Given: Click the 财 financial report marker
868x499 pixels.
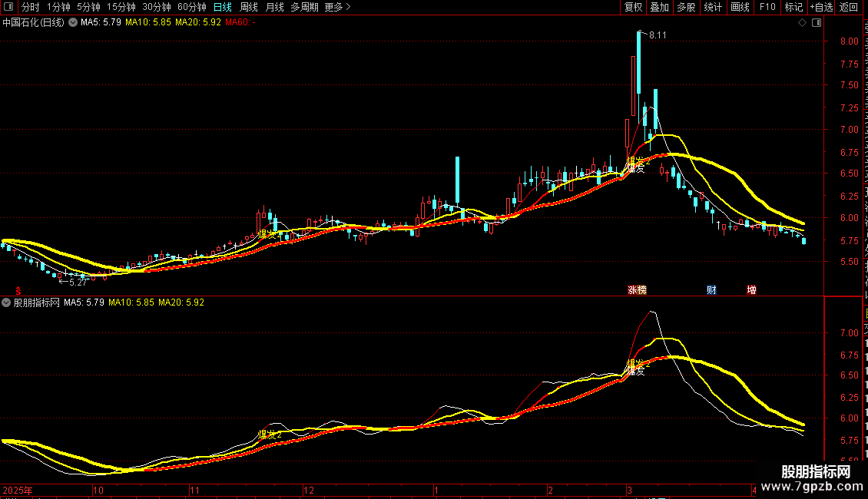Looking at the screenshot, I should point(712,290).
